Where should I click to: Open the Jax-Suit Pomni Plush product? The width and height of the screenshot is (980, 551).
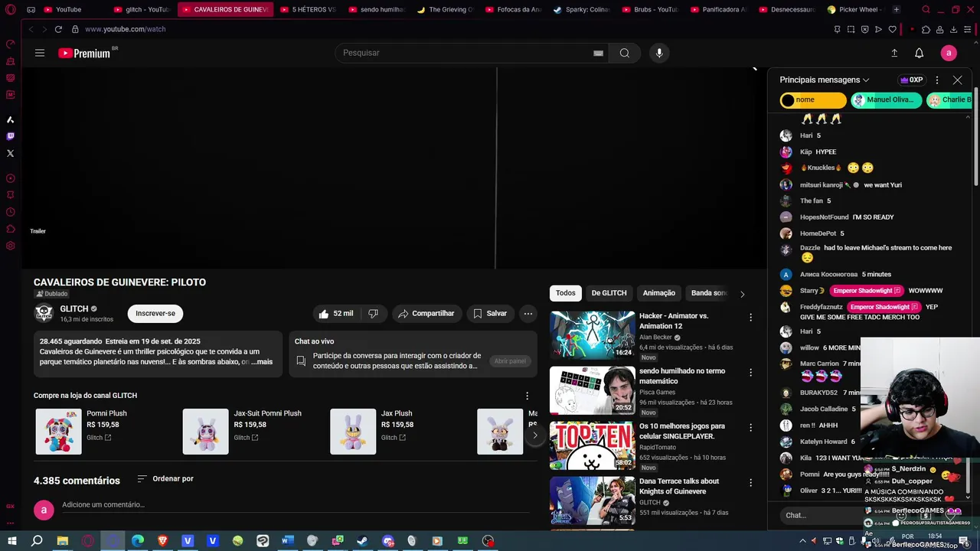tap(205, 432)
